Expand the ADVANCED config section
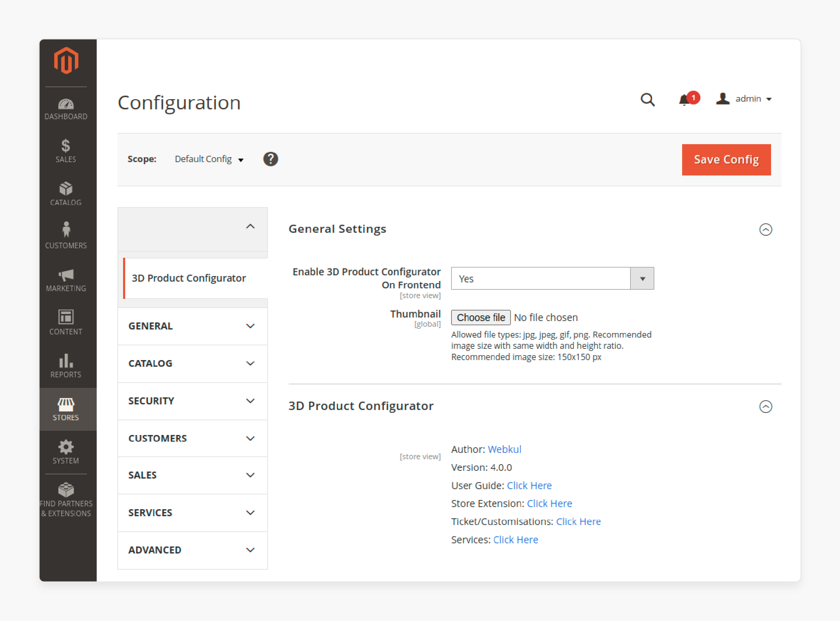Image resolution: width=840 pixels, height=621 pixels. pos(192,550)
